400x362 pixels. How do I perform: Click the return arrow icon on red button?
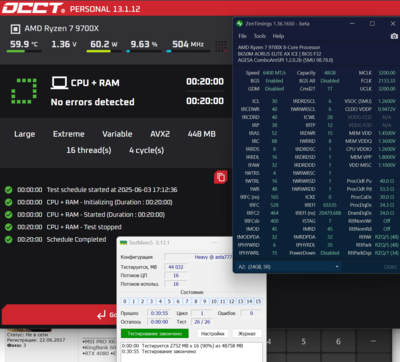coord(101,315)
